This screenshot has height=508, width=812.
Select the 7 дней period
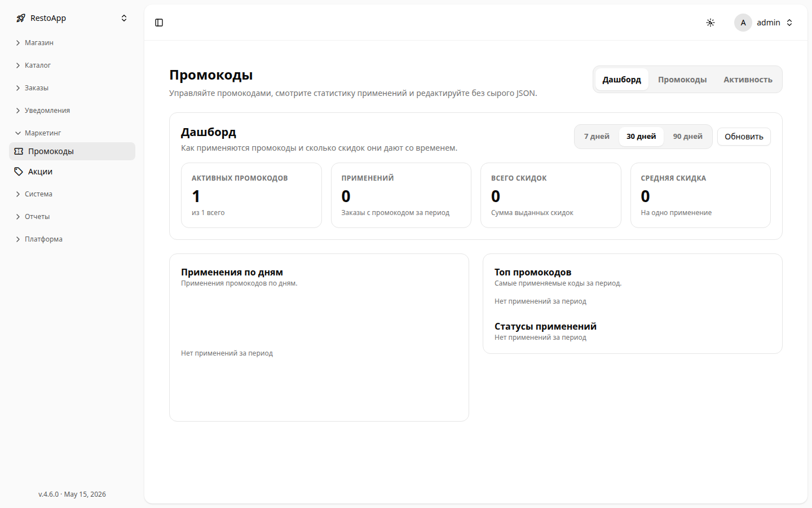(597, 137)
